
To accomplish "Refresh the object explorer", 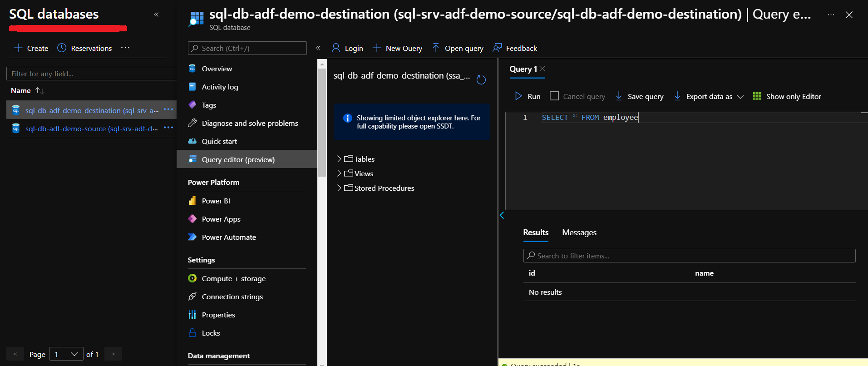I will click(x=481, y=80).
